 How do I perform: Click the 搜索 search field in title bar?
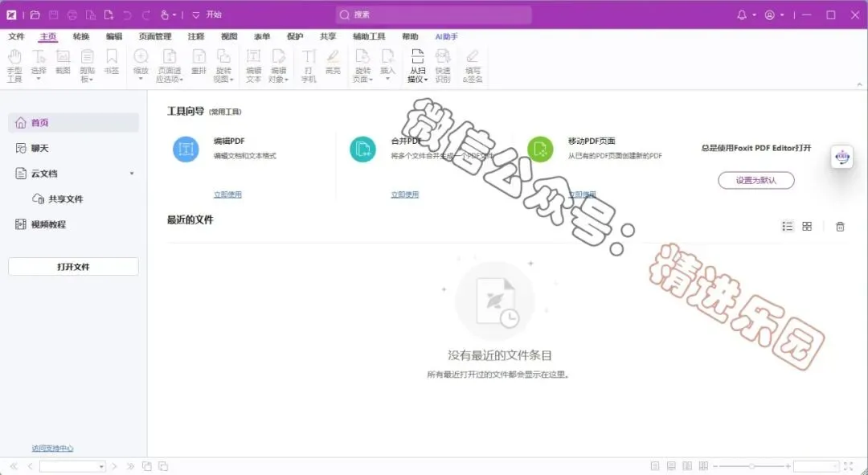(x=433, y=15)
